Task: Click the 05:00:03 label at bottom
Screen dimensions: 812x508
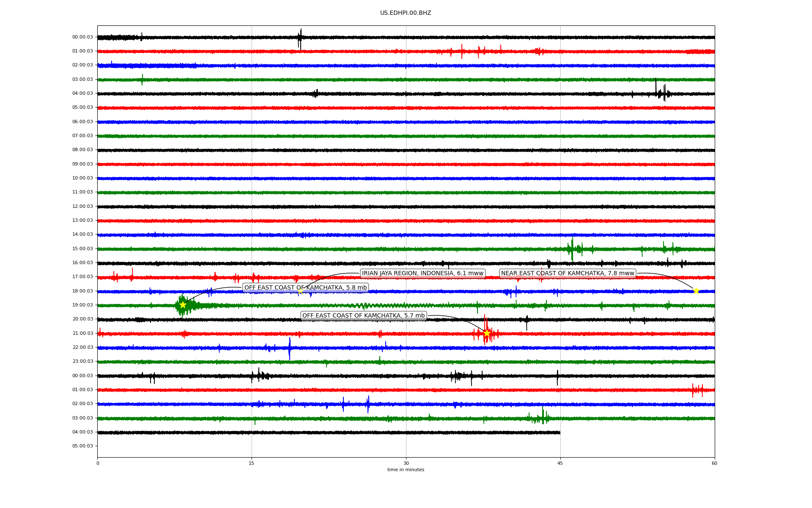Action: click(82, 446)
